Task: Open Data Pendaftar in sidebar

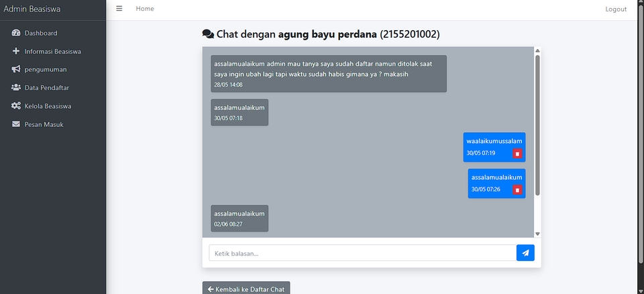Action: pyautogui.click(x=47, y=87)
